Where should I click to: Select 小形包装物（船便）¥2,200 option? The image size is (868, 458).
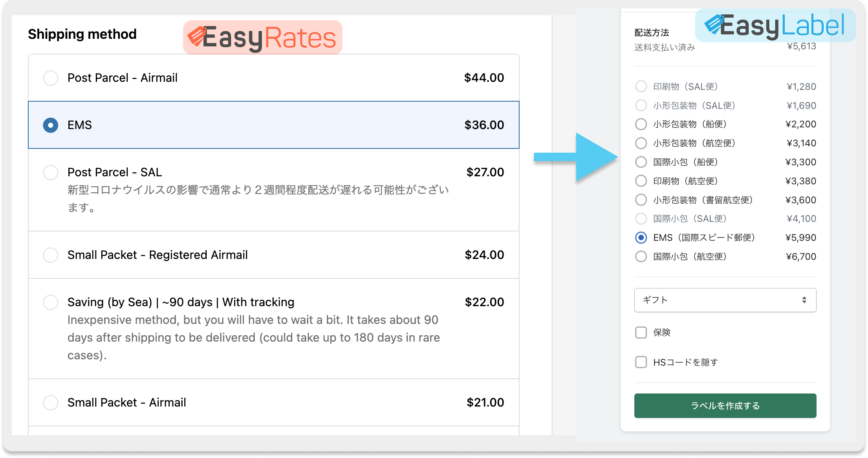tap(641, 124)
